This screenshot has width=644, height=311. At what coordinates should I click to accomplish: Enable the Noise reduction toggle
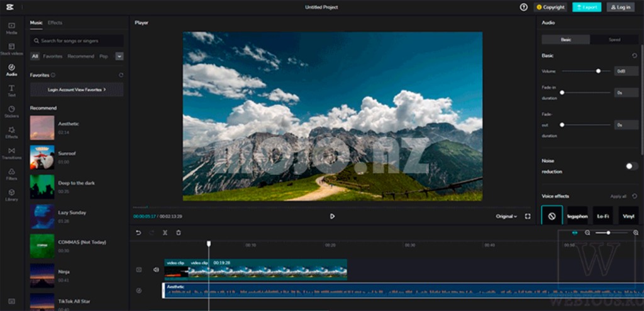[x=631, y=166]
